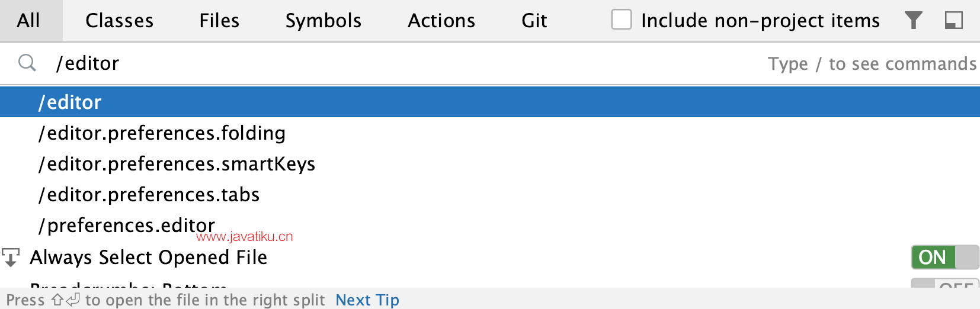This screenshot has width=980, height=309.
Task: Go to the Actions tab
Action: point(441,21)
